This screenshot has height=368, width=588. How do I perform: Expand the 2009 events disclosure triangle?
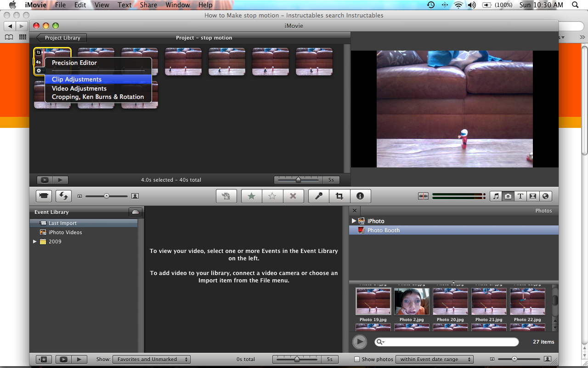(35, 241)
